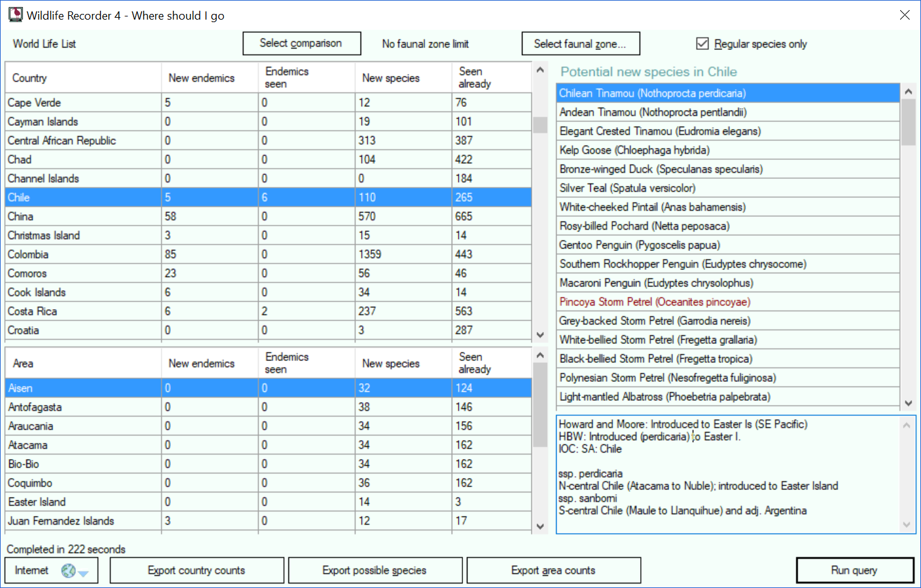Select the Chad country row
Screen dimensions: 921x588
268,159
